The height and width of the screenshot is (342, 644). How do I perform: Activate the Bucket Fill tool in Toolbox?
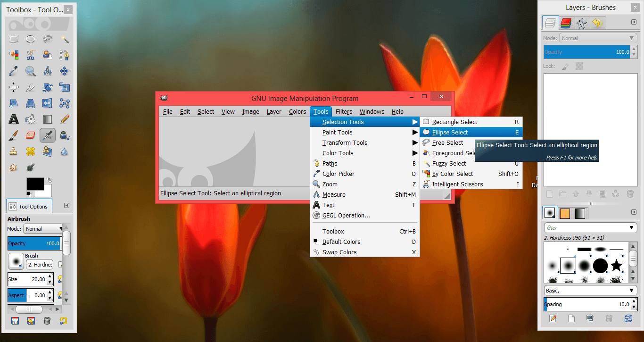pyautogui.click(x=31, y=119)
